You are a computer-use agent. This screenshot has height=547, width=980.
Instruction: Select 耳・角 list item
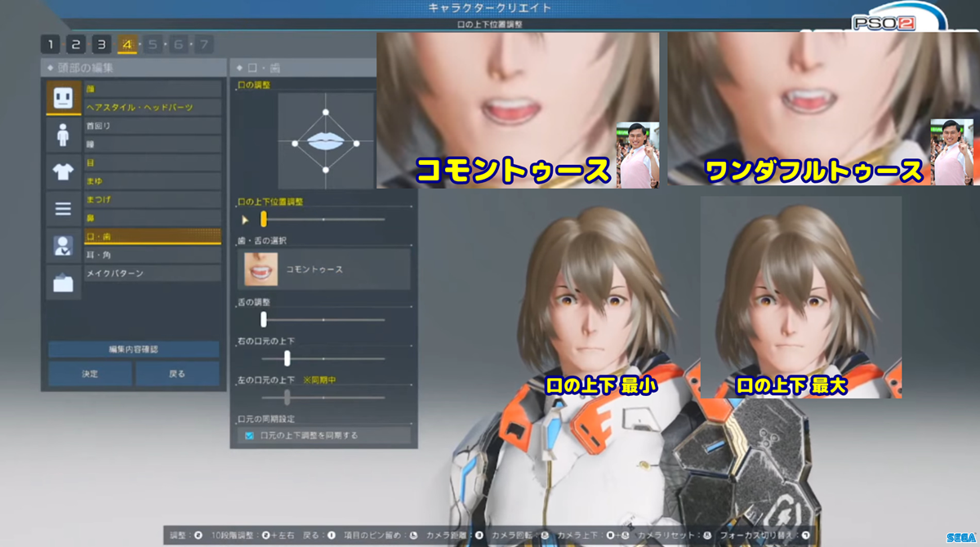pos(153,255)
